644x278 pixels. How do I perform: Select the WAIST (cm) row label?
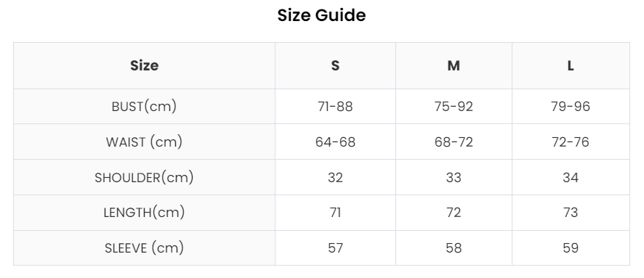tap(144, 142)
